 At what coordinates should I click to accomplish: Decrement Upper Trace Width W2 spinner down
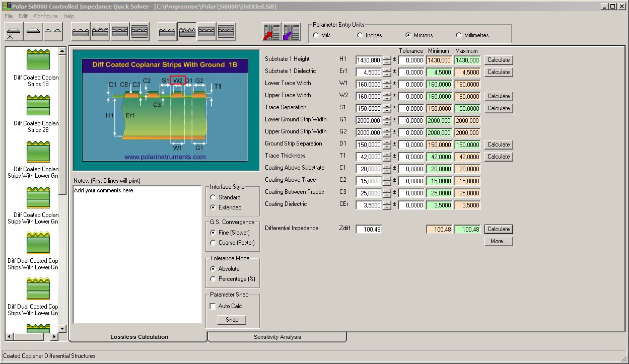387,99
